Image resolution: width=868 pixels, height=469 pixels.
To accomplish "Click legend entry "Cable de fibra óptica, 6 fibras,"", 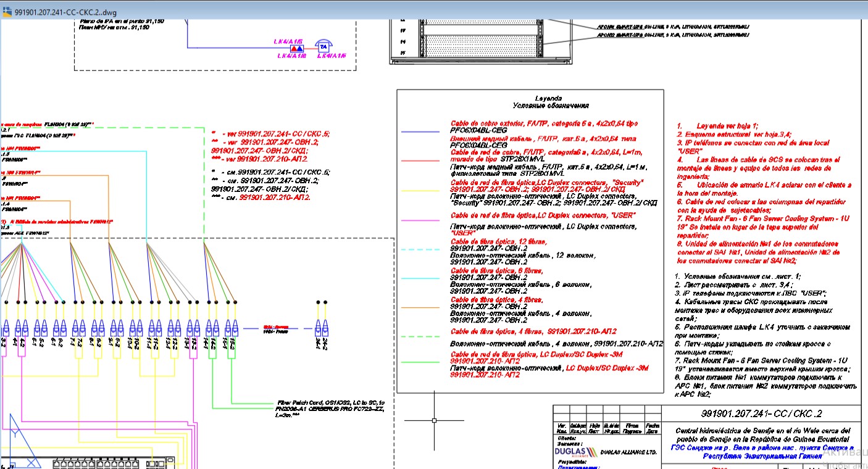I will tap(496, 270).
